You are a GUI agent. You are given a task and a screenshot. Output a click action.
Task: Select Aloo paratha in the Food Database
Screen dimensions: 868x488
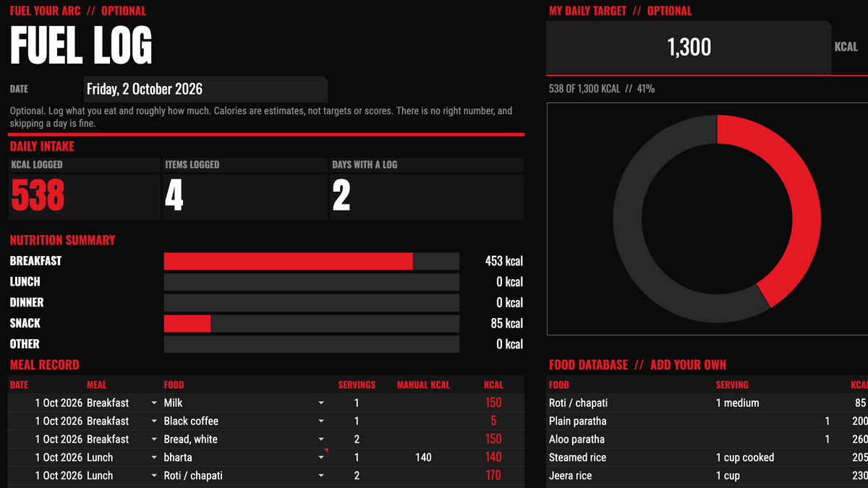coord(576,439)
